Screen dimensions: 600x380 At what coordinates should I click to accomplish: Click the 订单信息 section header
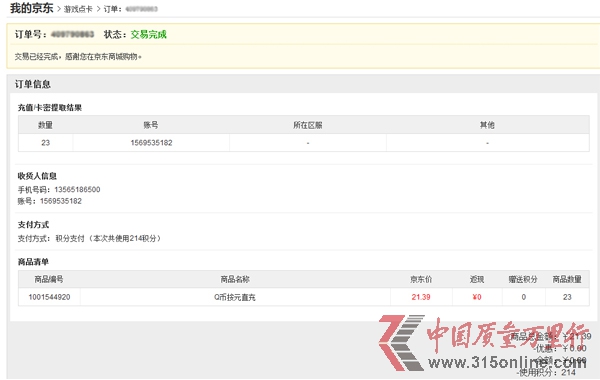(33, 84)
